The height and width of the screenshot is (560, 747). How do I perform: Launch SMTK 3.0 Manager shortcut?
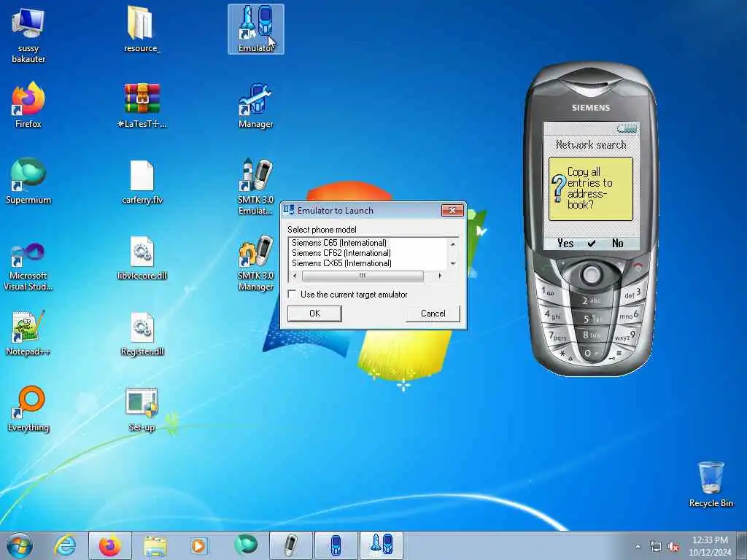[256, 262]
